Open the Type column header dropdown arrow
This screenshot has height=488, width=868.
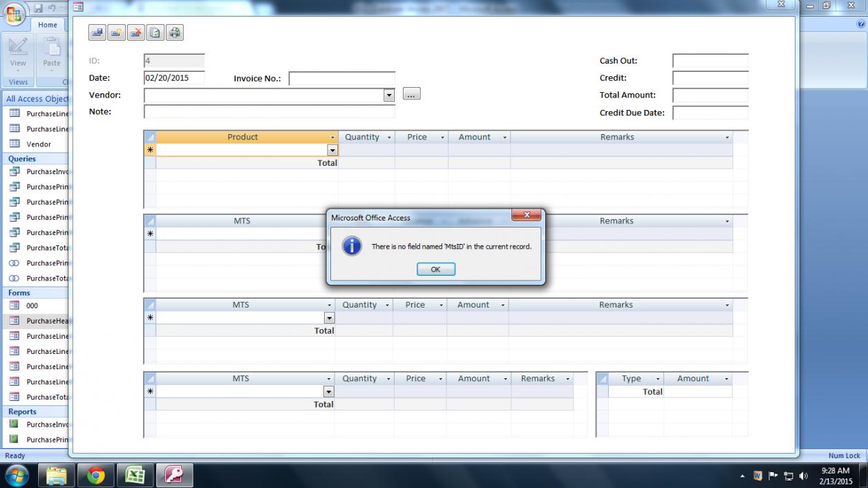pos(657,379)
